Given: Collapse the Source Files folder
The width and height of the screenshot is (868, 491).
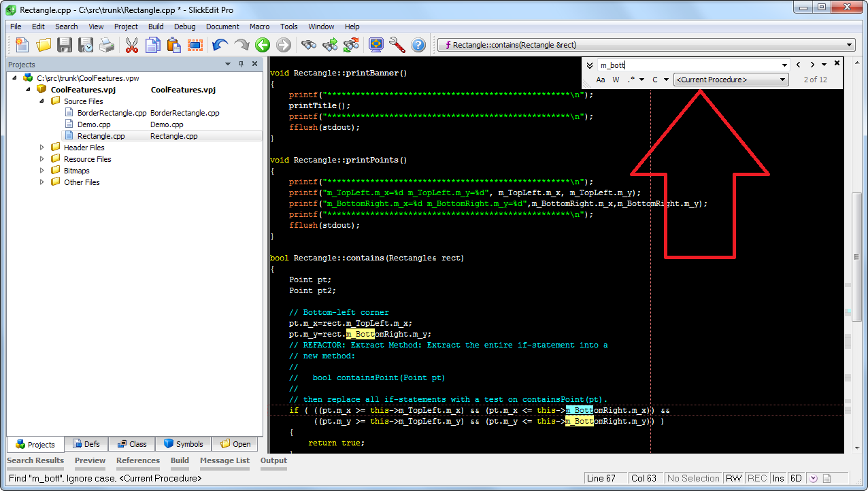Looking at the screenshot, I should (x=41, y=101).
